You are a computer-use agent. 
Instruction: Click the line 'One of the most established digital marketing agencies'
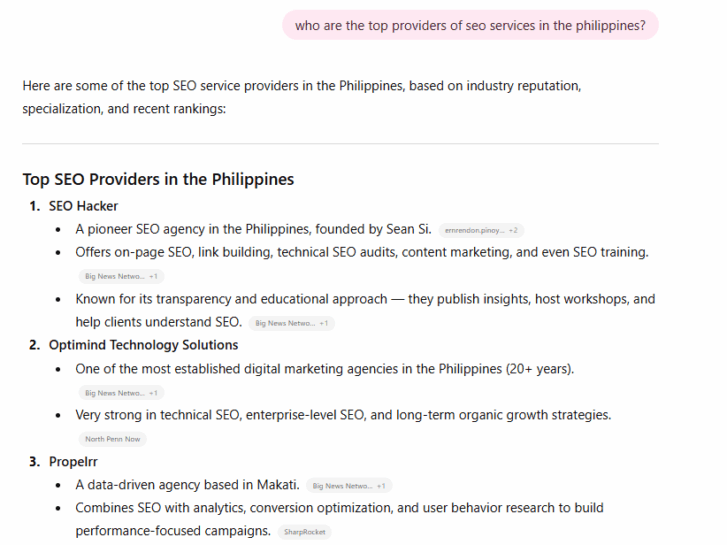click(325, 369)
